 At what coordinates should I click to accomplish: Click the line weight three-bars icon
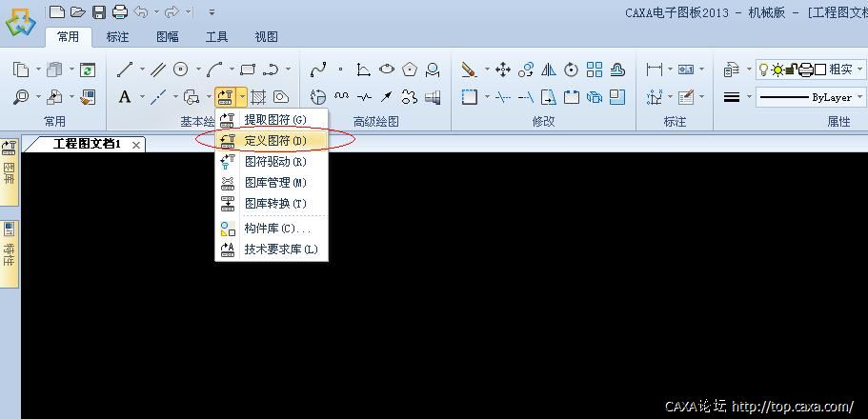pyautogui.click(x=732, y=97)
